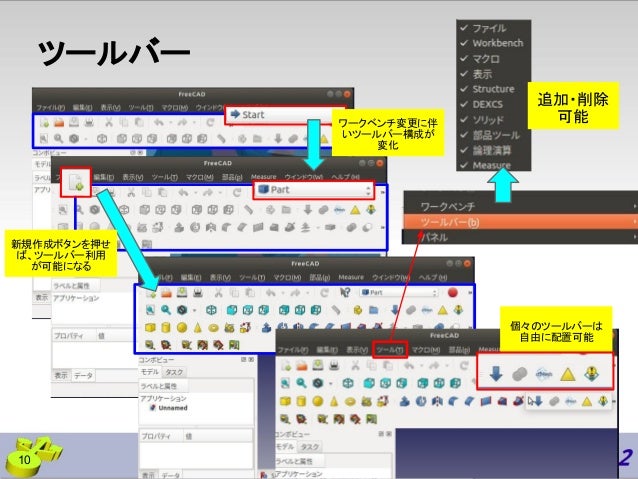
Task: Open ヘルプ(H) menu in colored-toolbar window
Action: [433, 277]
